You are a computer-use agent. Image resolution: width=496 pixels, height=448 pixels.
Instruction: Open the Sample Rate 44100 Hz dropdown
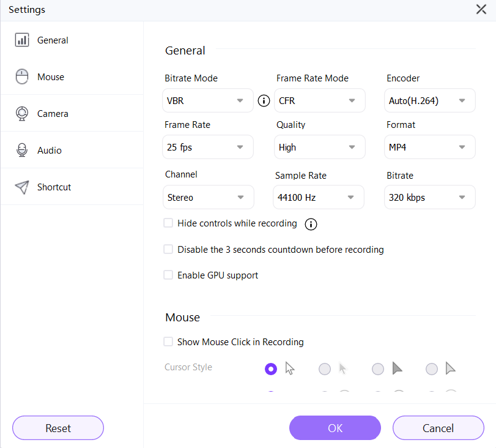tap(318, 197)
